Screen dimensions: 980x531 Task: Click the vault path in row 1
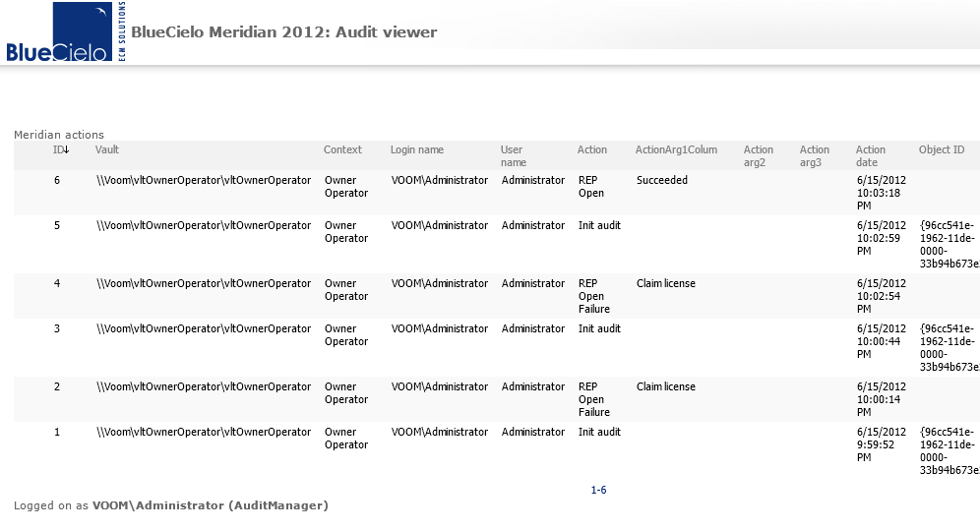pos(204,433)
